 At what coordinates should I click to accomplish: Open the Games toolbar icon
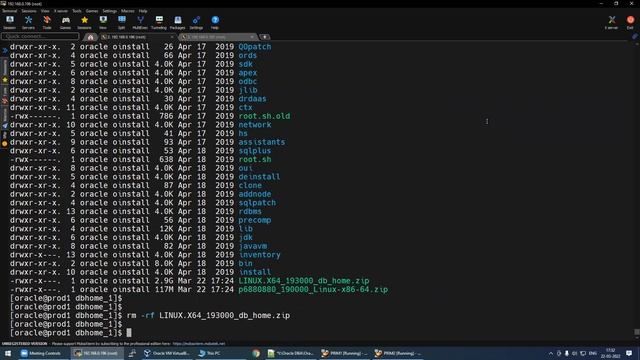pos(65,22)
